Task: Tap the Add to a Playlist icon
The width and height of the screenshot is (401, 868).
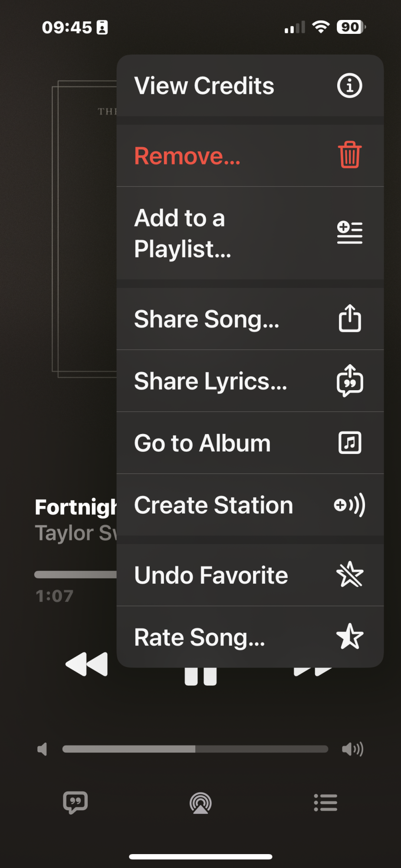Action: [349, 233]
